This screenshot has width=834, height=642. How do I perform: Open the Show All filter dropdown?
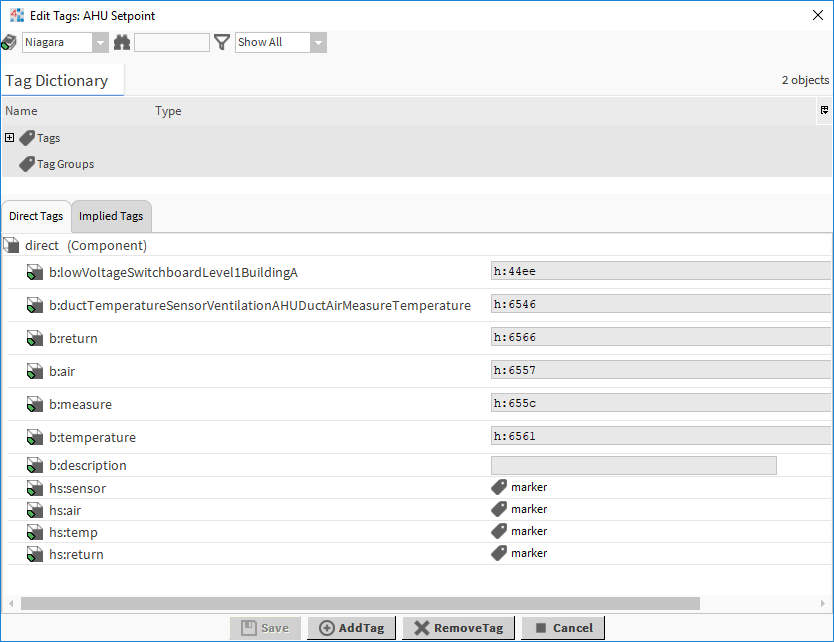(318, 42)
